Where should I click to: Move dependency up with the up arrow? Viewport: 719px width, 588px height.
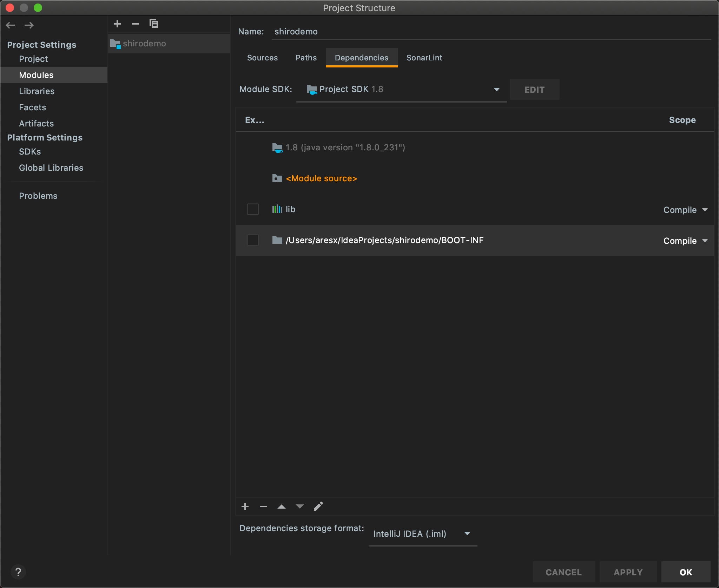(x=282, y=507)
